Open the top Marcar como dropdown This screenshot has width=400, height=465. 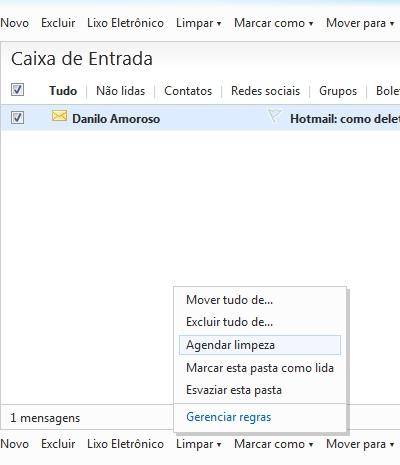(274, 23)
